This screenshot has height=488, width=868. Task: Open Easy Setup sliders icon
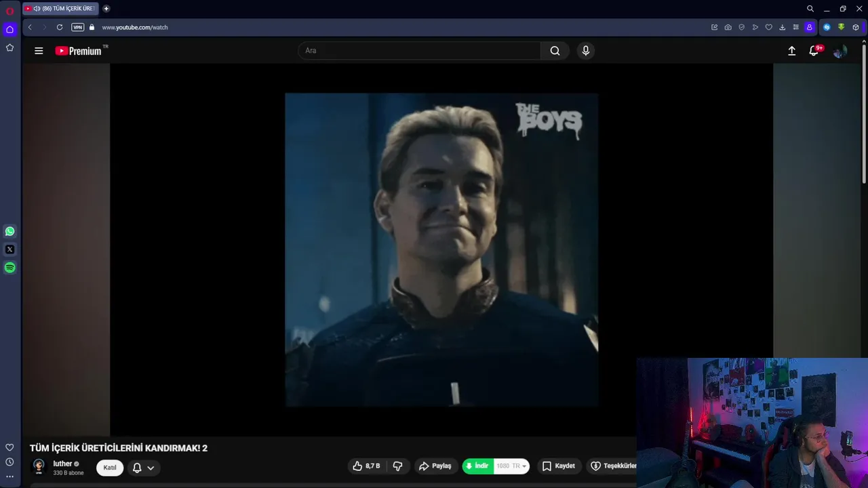[x=795, y=27]
